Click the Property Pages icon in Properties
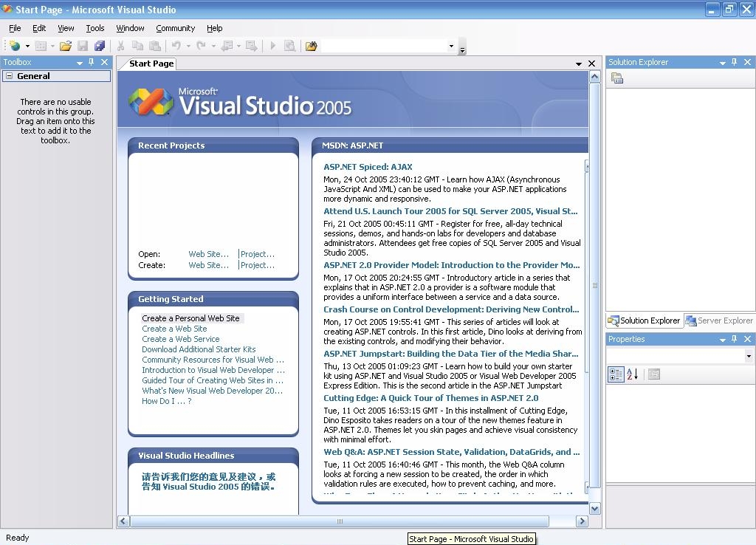The image size is (756, 545). (654, 374)
